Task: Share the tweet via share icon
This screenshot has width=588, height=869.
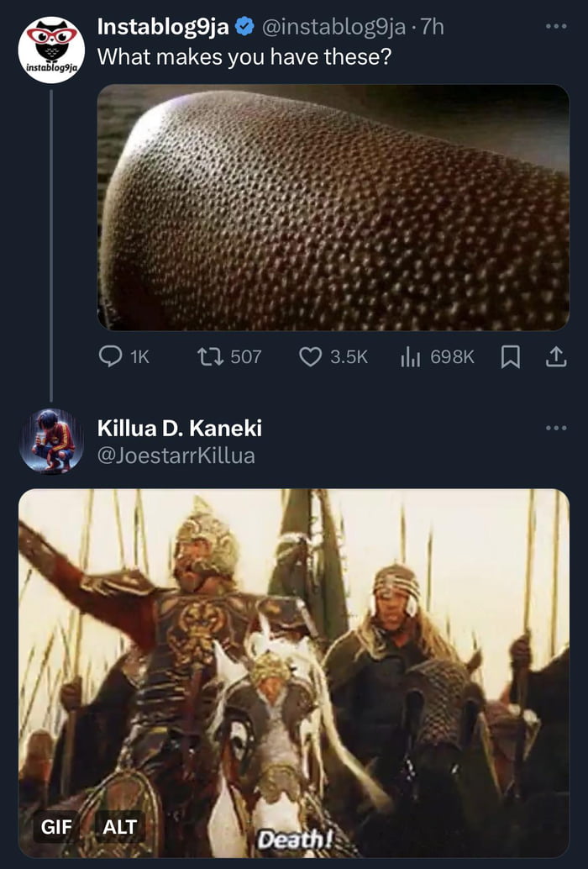Action: (x=555, y=357)
